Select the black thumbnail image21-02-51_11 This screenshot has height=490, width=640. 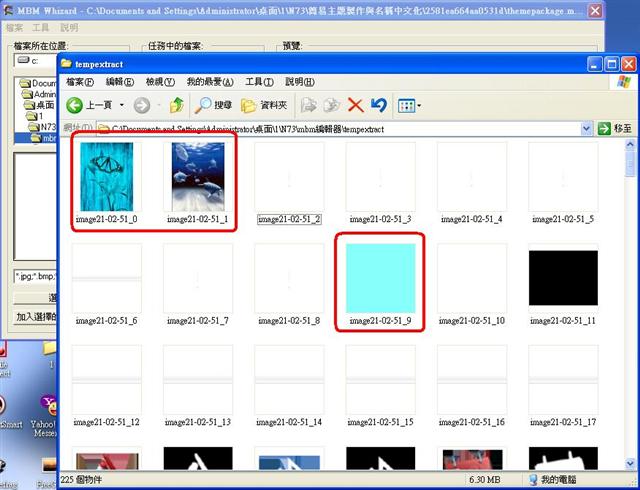tap(563, 278)
